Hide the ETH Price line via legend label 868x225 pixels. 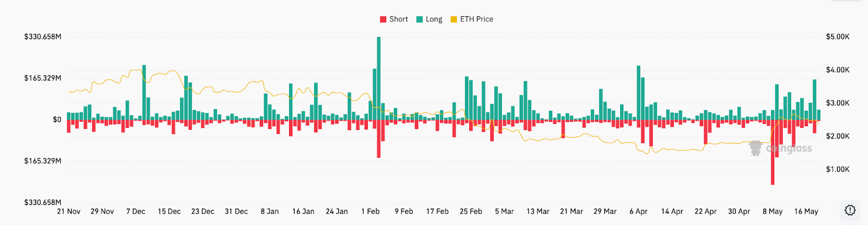coord(476,19)
